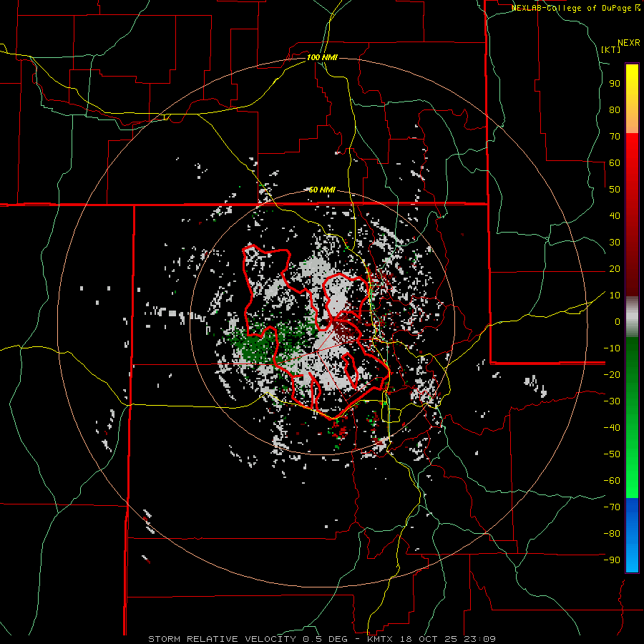
Task: Click the -90 value on velocity scale
Action: (x=612, y=560)
